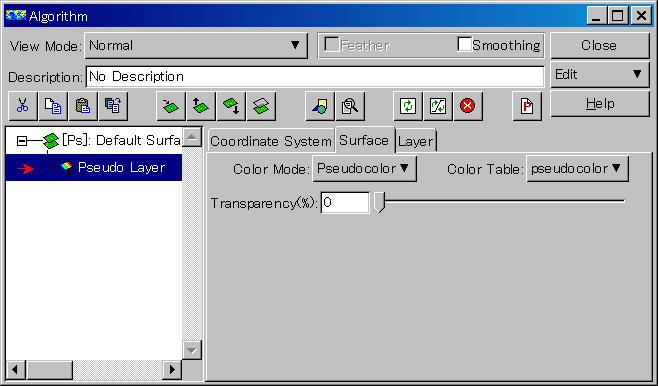Image resolution: width=658 pixels, height=386 pixels.
Task: Collapse the Default Surface tree node
Action: [x=22, y=141]
